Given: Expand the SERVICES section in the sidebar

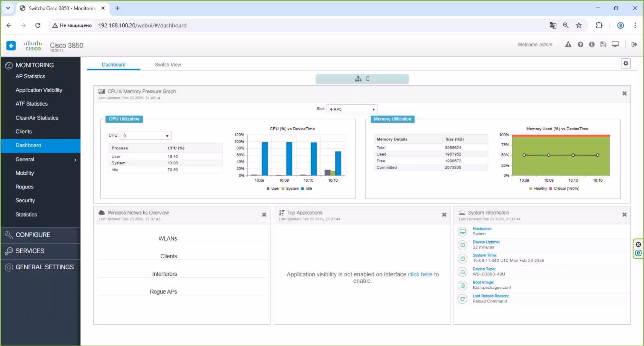Looking at the screenshot, I should click(41, 251).
